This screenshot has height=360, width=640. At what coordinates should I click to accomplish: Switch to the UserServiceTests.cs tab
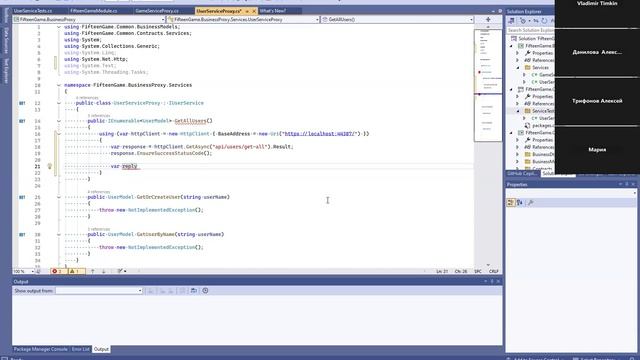pos(33,11)
